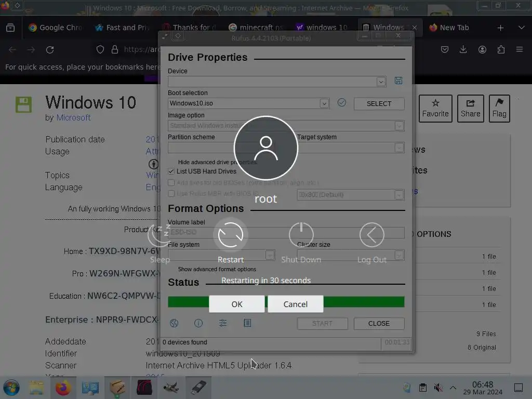Image resolution: width=532 pixels, height=399 pixels.
Task: Open the Boot selection dropdown showing Windows10.iso
Action: (324, 103)
